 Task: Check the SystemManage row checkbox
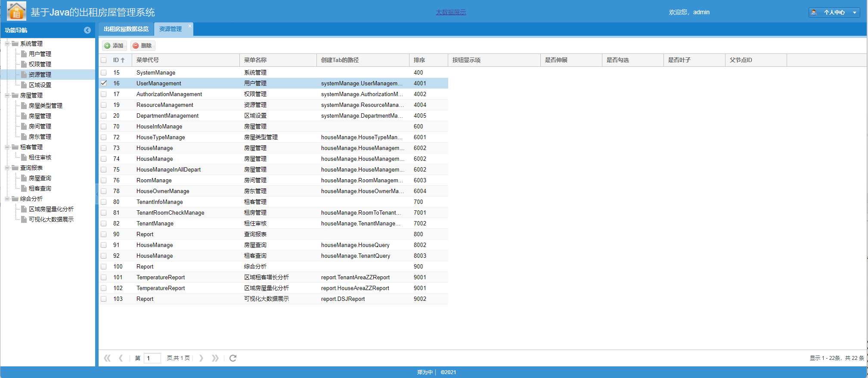(x=104, y=73)
